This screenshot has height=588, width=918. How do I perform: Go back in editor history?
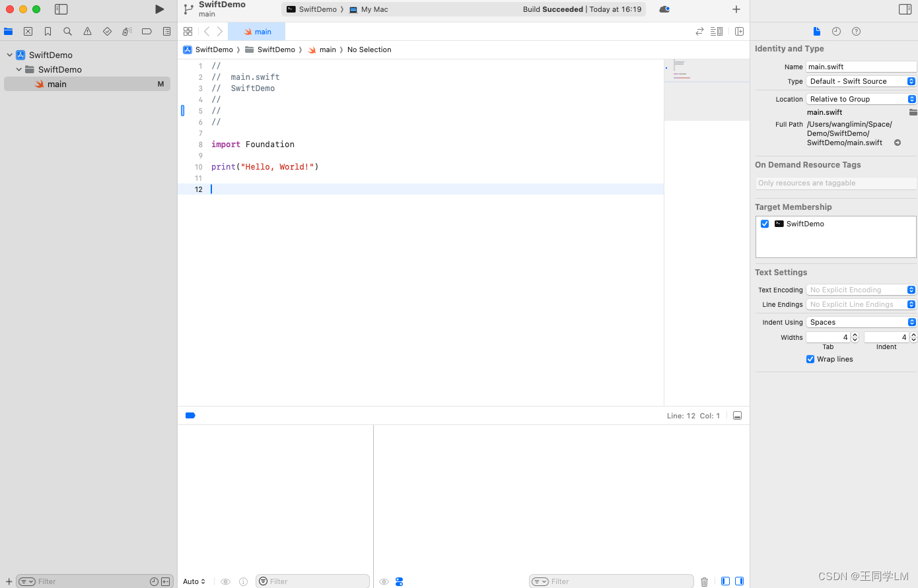click(x=207, y=31)
